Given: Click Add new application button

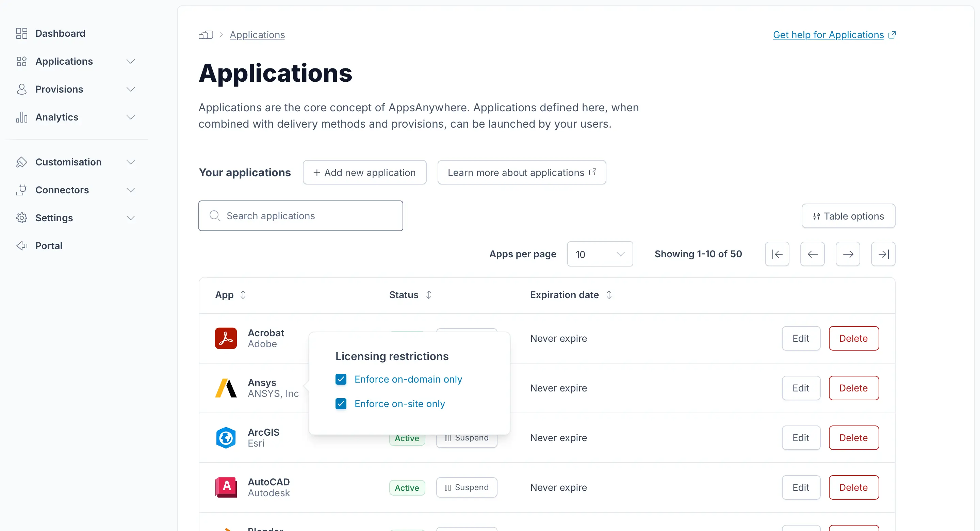Looking at the screenshot, I should coord(364,173).
